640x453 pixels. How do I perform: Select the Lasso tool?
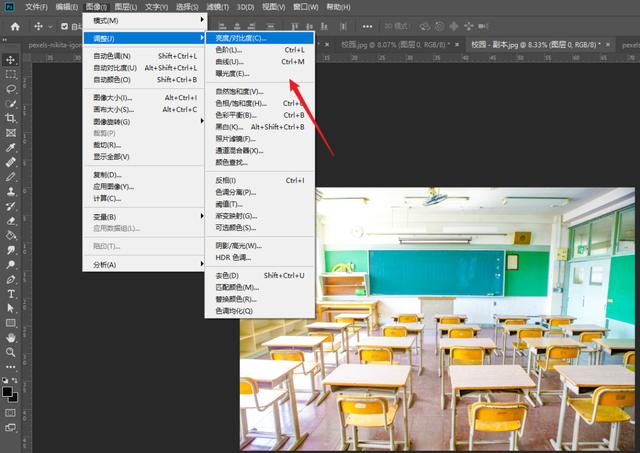(x=11, y=89)
